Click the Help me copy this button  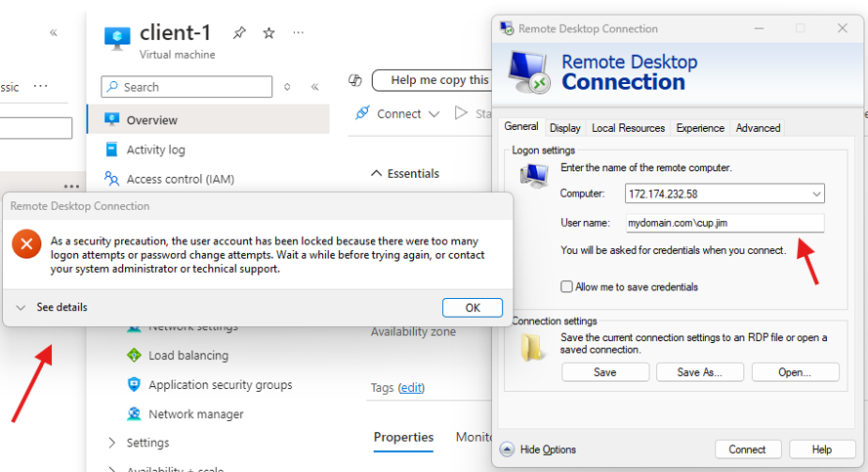click(x=433, y=80)
